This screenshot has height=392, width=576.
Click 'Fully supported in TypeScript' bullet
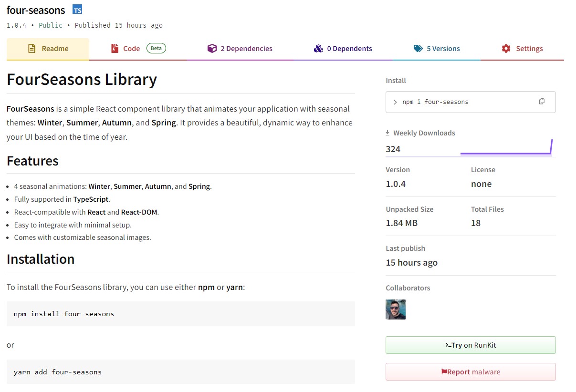(x=62, y=199)
